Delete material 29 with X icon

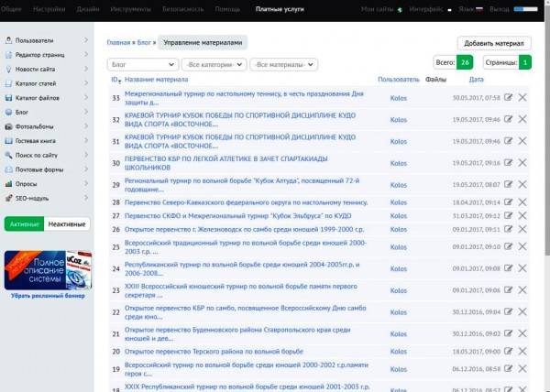point(522,184)
